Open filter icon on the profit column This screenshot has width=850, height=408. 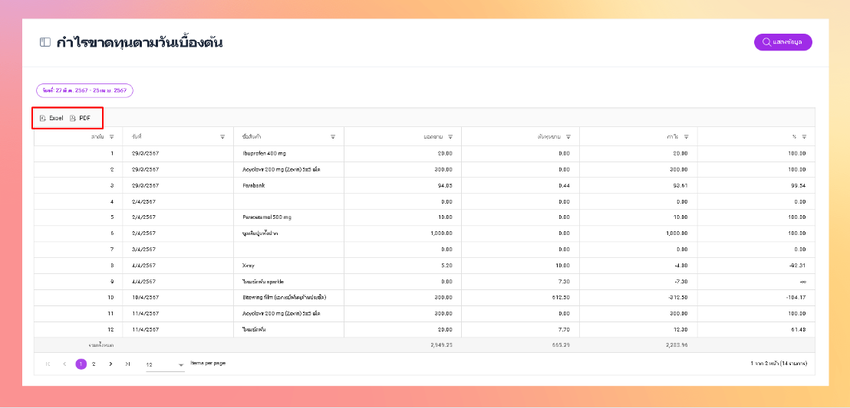[686, 137]
